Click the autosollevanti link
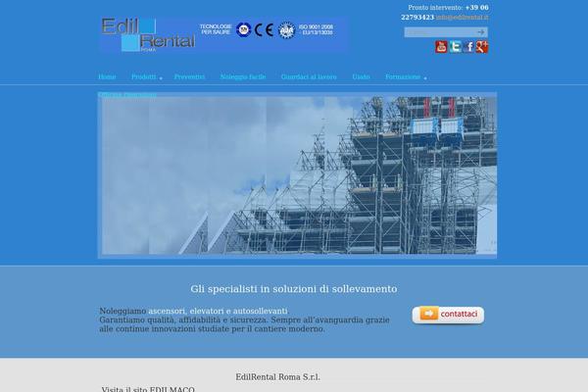588x392 pixels. [261, 311]
